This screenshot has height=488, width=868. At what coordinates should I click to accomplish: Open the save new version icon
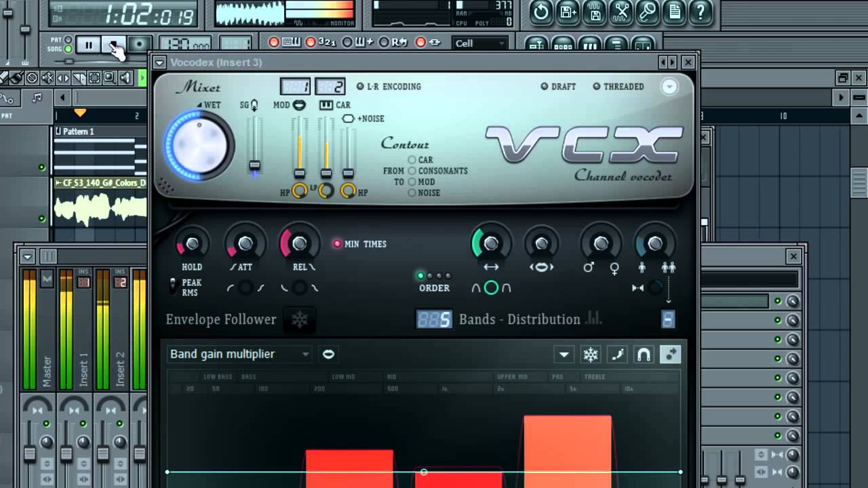(x=568, y=12)
